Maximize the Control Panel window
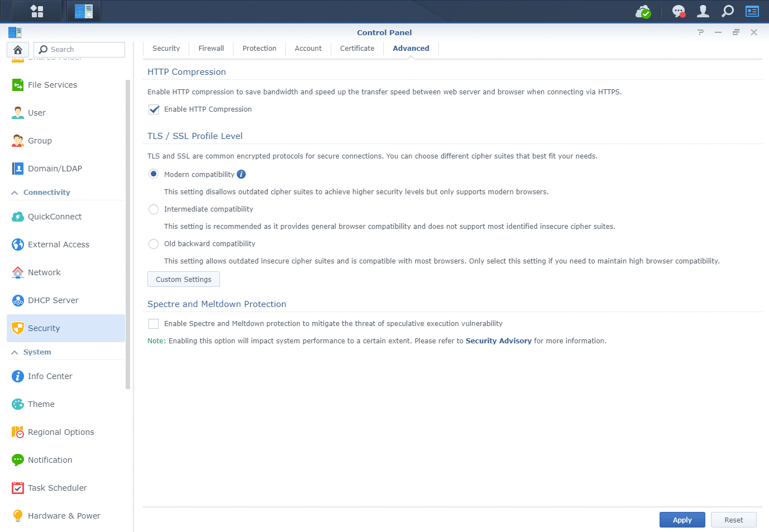The image size is (769, 532). click(x=736, y=32)
